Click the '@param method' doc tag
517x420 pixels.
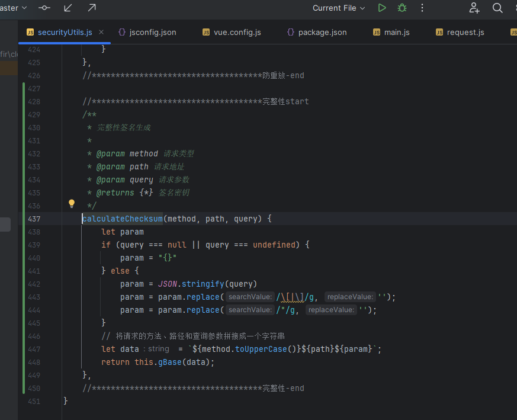click(x=127, y=154)
